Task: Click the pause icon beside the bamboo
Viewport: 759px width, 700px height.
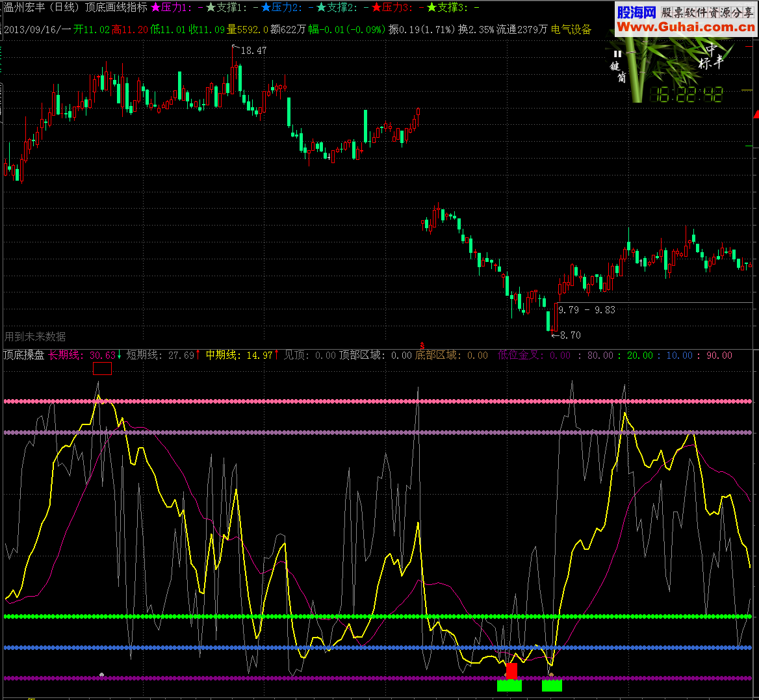Action: pyautogui.click(x=617, y=54)
